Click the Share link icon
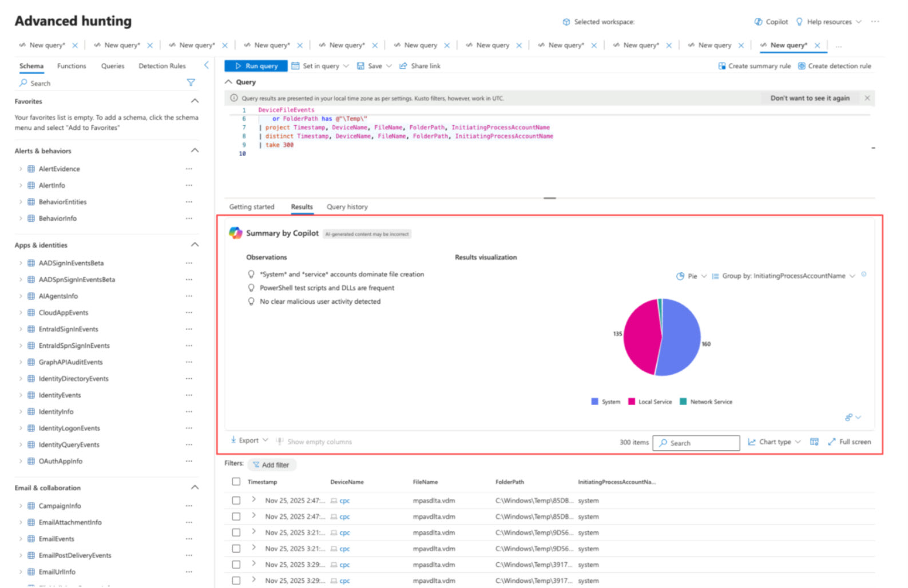The width and height of the screenshot is (908, 588). 403,66
